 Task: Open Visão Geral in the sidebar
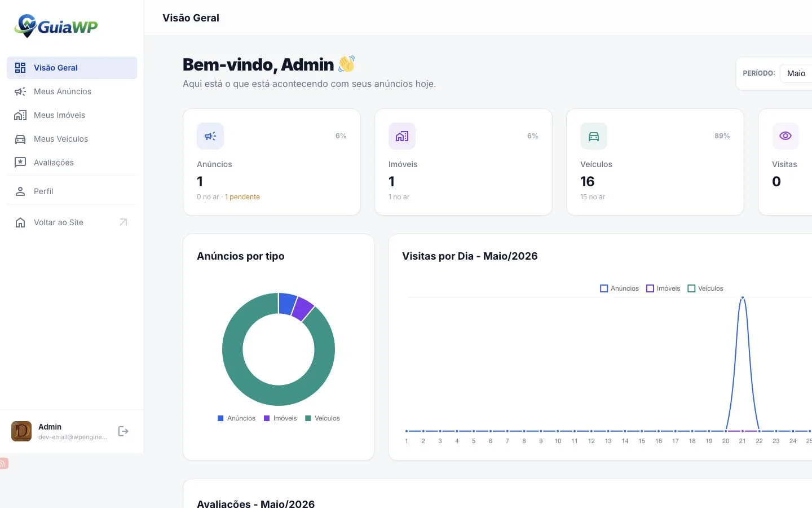coord(72,68)
